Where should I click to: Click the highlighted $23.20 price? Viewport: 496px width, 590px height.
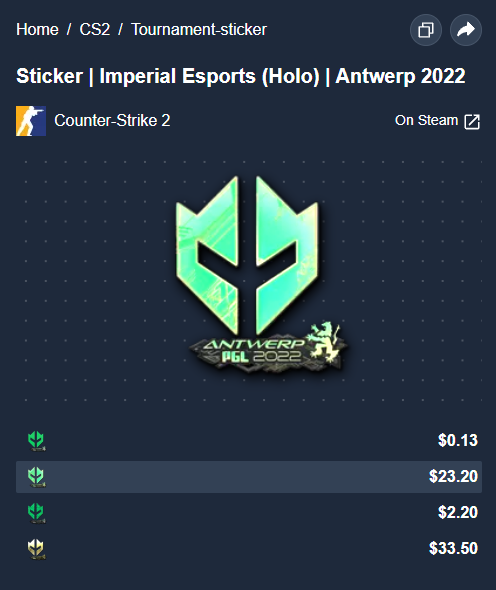pos(453,477)
